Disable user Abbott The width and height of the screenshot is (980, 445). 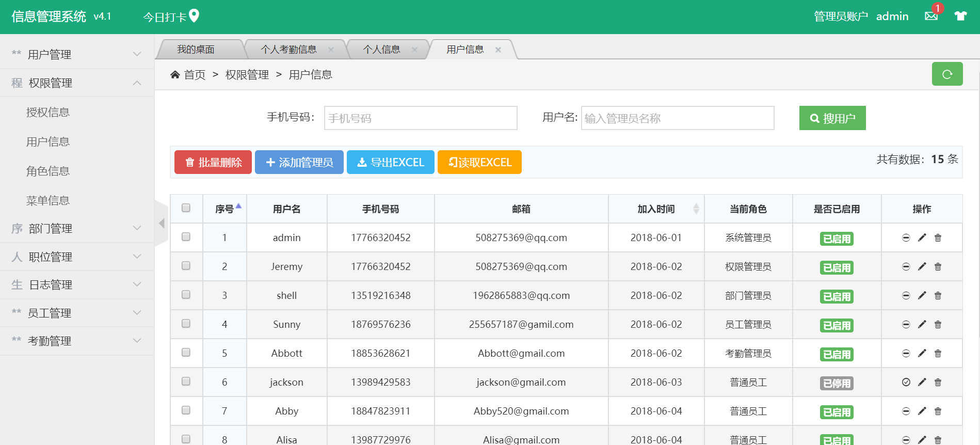point(906,353)
